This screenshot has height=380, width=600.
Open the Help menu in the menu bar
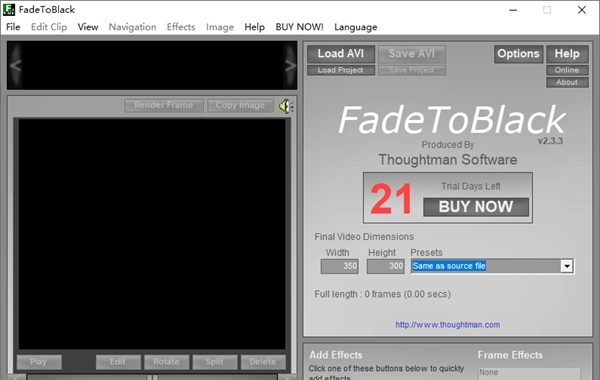pyautogui.click(x=254, y=27)
